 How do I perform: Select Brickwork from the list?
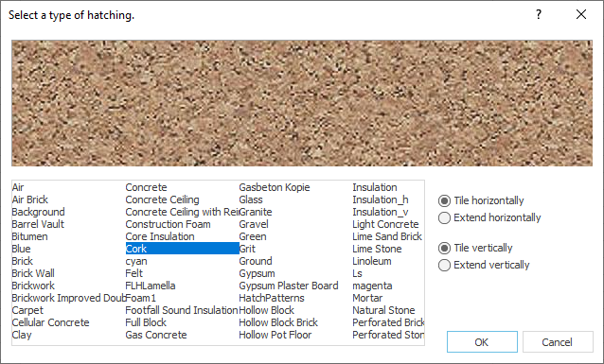tap(33, 286)
